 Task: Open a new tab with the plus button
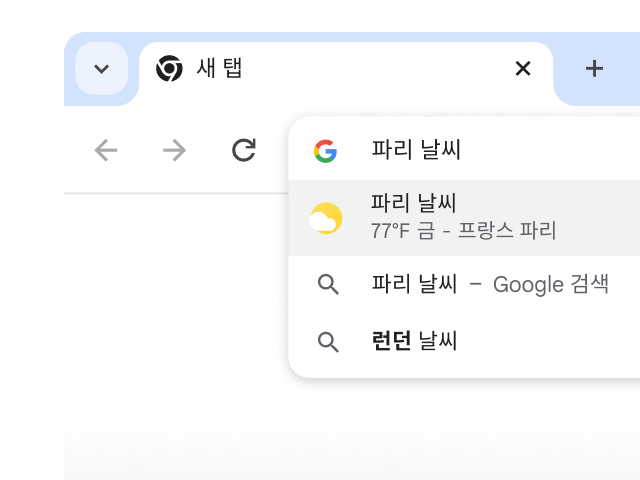click(594, 69)
